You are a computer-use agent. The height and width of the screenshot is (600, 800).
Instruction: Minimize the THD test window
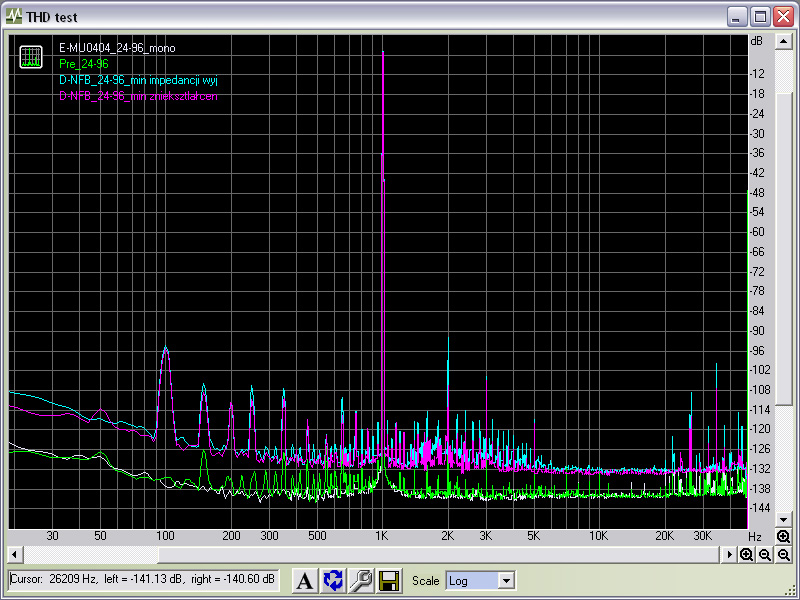click(736, 17)
